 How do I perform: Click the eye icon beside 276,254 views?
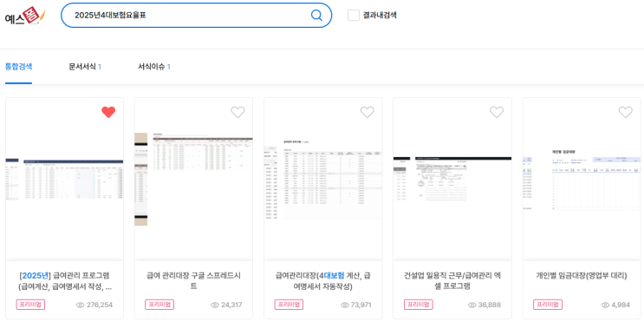click(x=80, y=305)
